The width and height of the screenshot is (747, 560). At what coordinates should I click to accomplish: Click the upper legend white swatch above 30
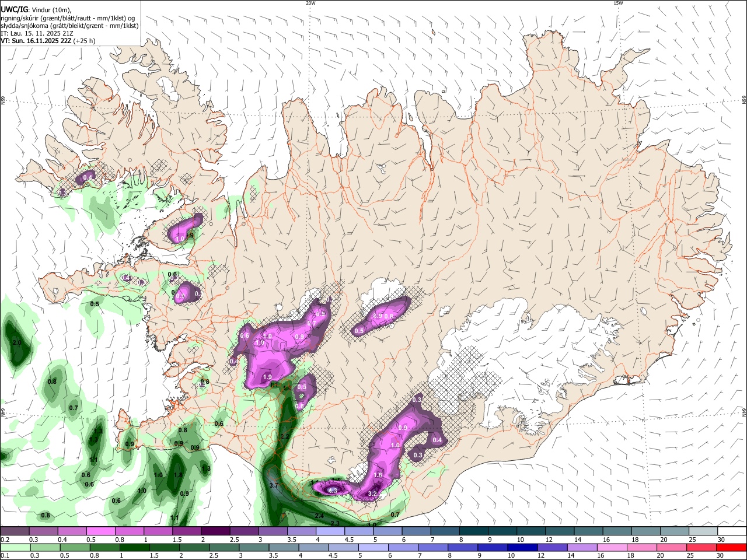pos(732,531)
